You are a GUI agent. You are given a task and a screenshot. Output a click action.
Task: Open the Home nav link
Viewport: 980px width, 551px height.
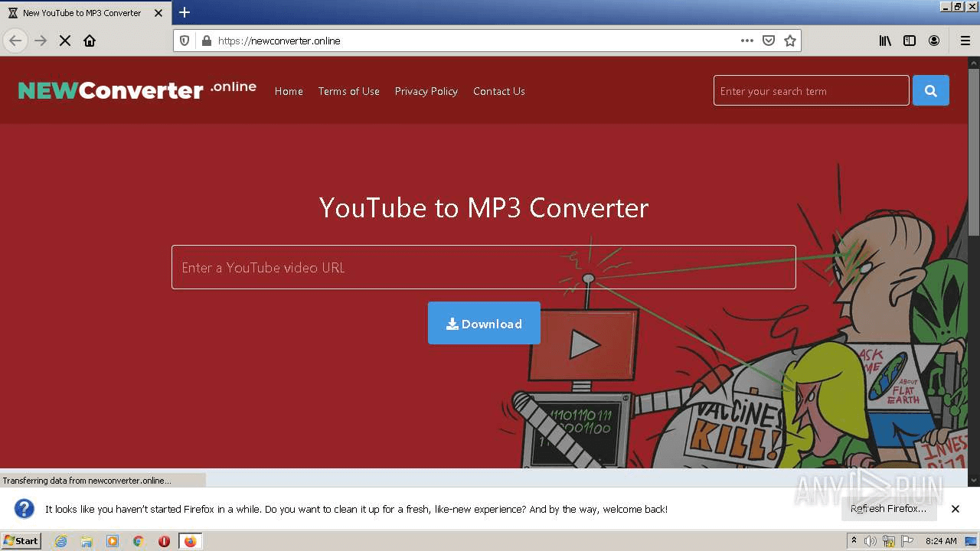click(x=289, y=91)
